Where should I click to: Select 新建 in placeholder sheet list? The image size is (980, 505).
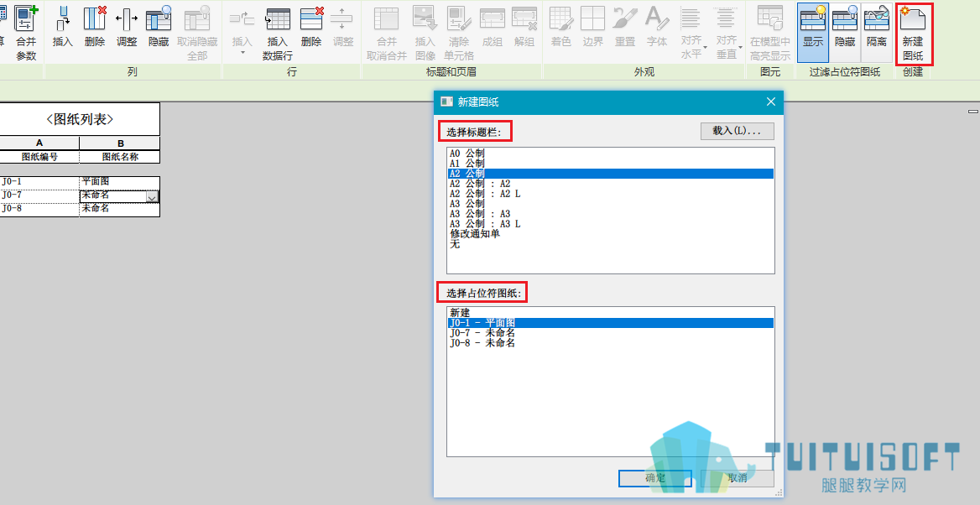(611, 313)
